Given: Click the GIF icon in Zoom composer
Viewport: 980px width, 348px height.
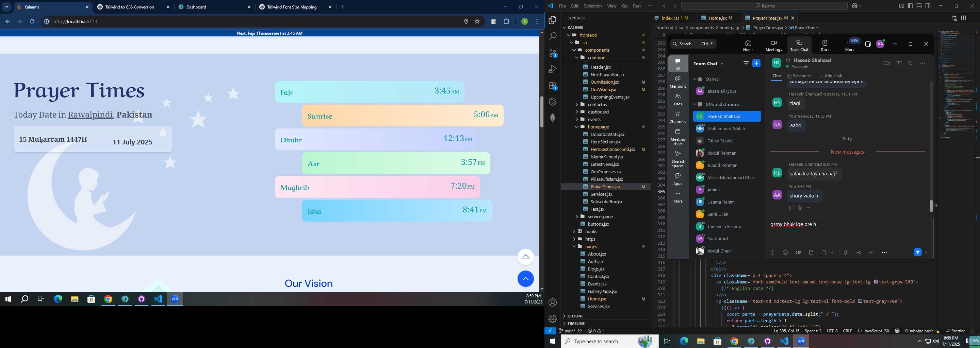Looking at the screenshot, I should click(x=798, y=253).
